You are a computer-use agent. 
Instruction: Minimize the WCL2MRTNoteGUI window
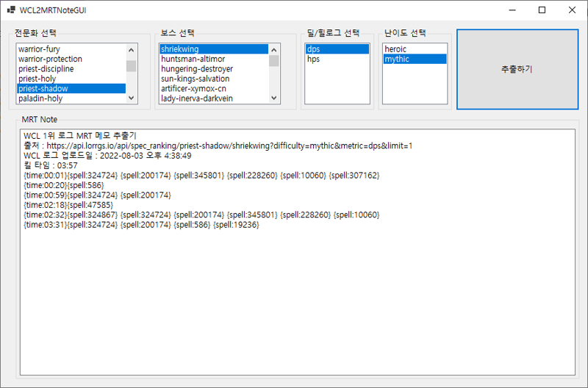click(x=512, y=10)
